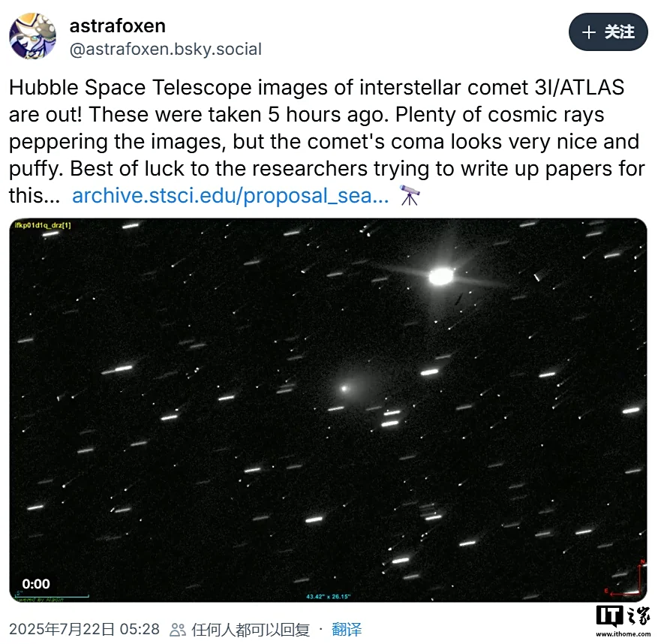The width and height of the screenshot is (661, 644).
Task: Click 翻译 to translate the post
Action: pyautogui.click(x=347, y=629)
